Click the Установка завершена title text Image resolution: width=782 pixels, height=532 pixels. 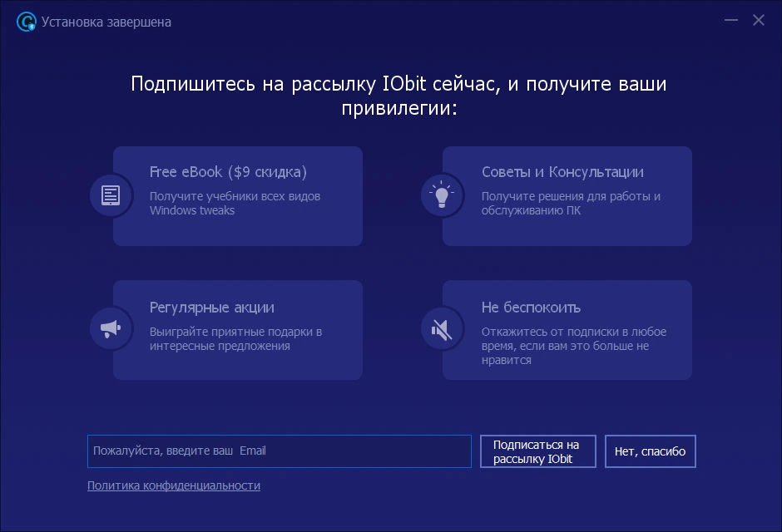click(x=106, y=22)
